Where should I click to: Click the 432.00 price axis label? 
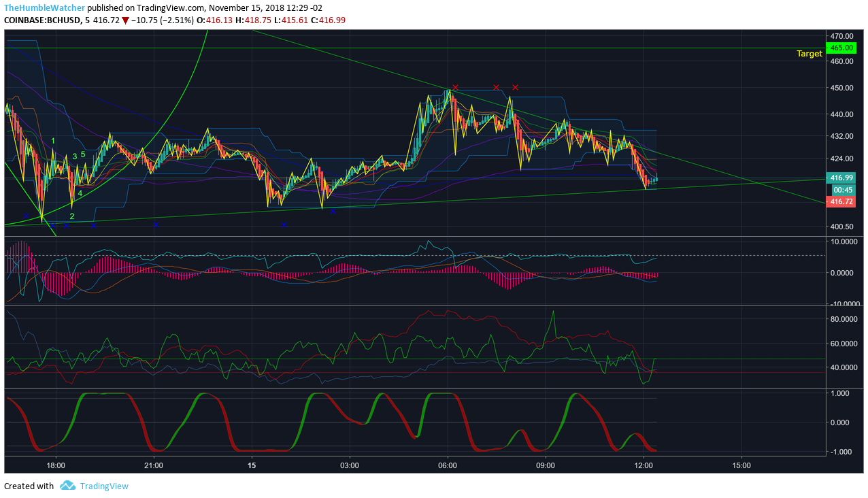(841, 136)
